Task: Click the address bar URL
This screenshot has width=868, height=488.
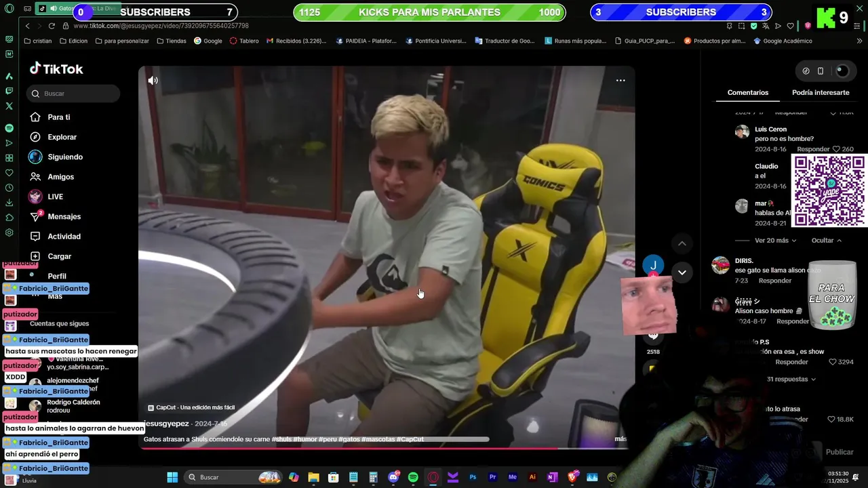Action: coord(161,26)
